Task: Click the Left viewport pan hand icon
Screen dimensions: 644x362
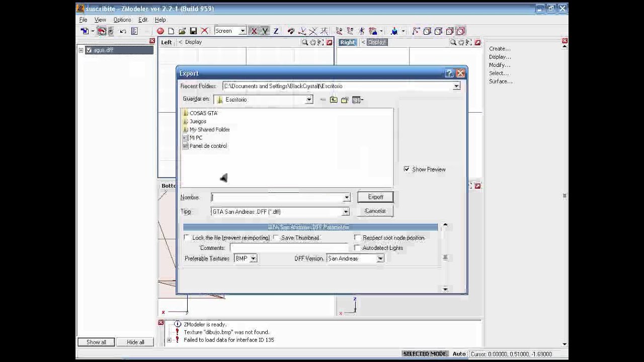Action: coord(313,42)
